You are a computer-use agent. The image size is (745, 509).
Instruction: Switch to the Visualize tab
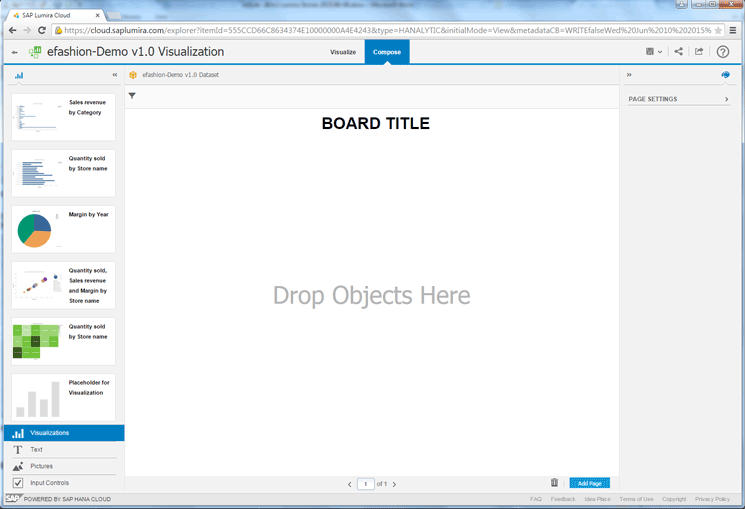click(x=343, y=52)
